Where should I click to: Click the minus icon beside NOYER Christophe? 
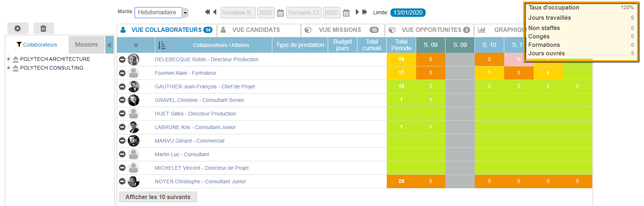click(x=122, y=181)
